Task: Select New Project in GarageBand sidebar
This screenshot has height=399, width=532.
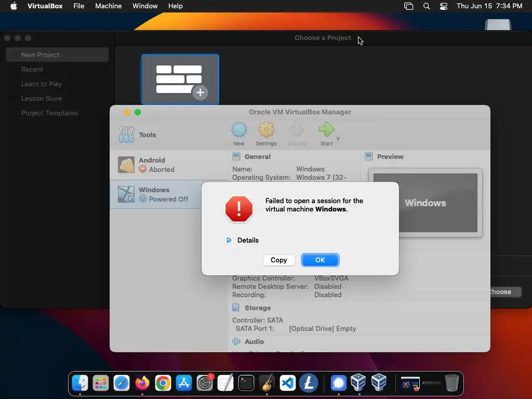Action: [57, 55]
